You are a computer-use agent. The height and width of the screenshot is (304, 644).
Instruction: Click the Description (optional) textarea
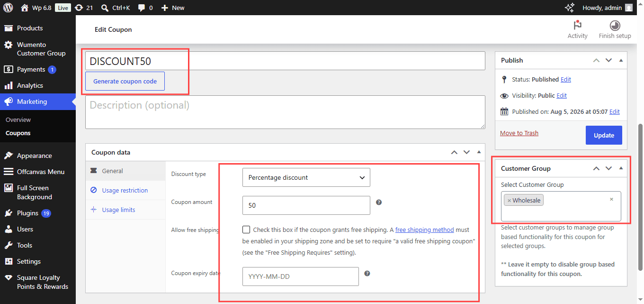(285, 112)
